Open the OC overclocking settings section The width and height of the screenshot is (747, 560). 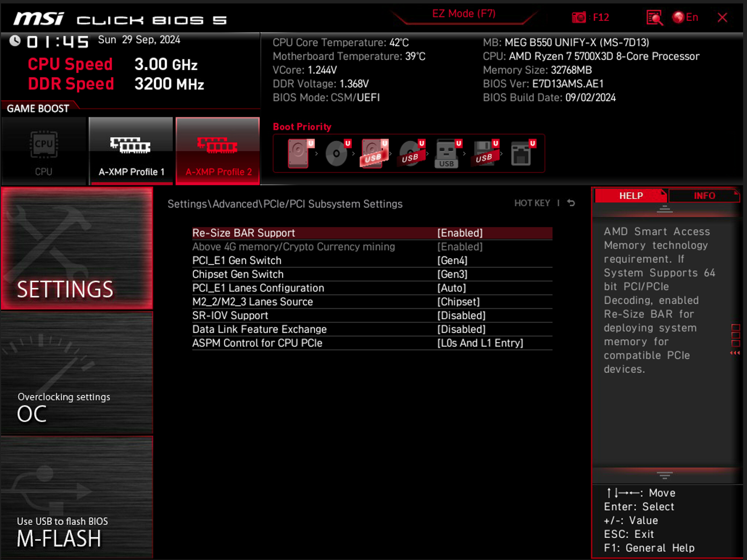(77, 373)
